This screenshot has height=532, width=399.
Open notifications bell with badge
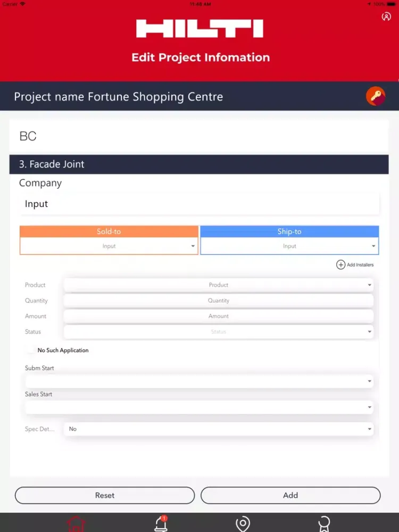coord(161,523)
